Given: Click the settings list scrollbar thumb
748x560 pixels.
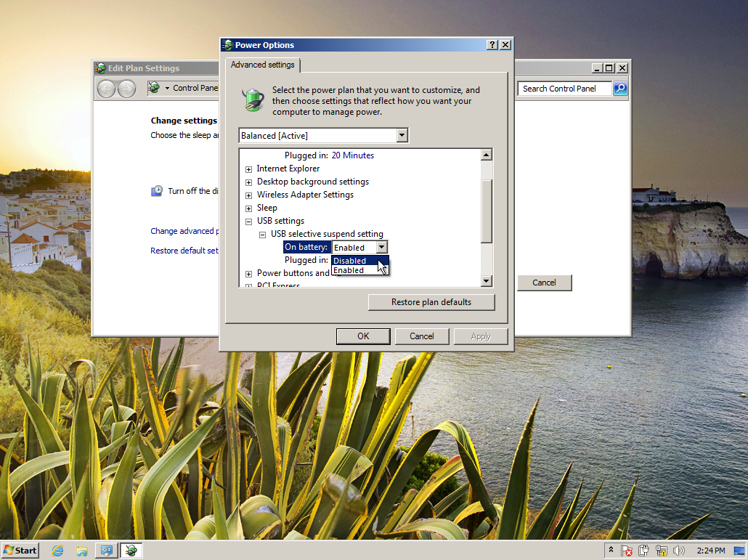Looking at the screenshot, I should (x=487, y=211).
